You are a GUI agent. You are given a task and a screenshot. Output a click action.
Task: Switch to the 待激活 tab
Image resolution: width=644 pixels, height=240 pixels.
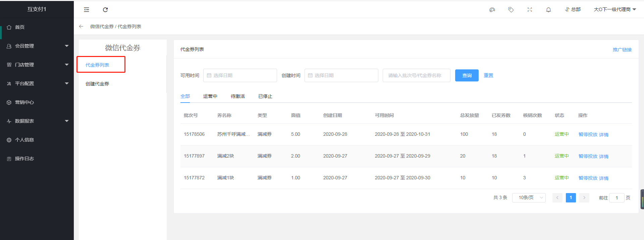pyautogui.click(x=238, y=96)
